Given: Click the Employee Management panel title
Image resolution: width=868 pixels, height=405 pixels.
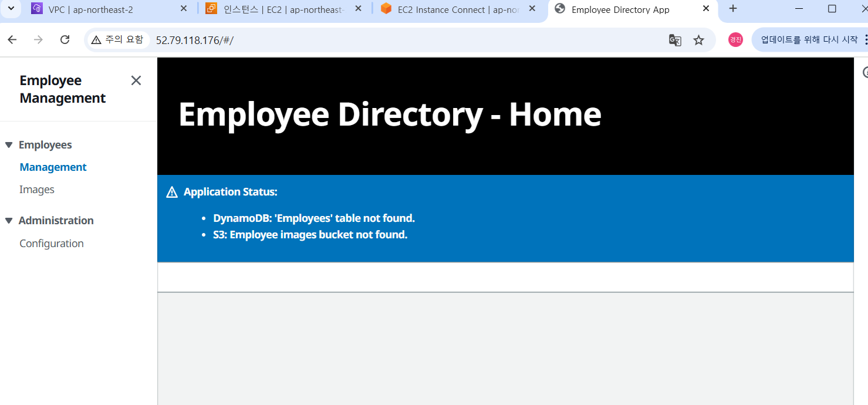Looking at the screenshot, I should tap(62, 89).
